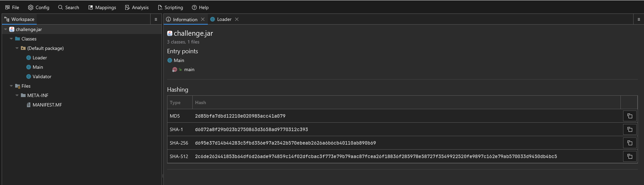Viewport: 644px width, 185px height.
Task: Copy the MD5 hash value
Action: pos(630,116)
